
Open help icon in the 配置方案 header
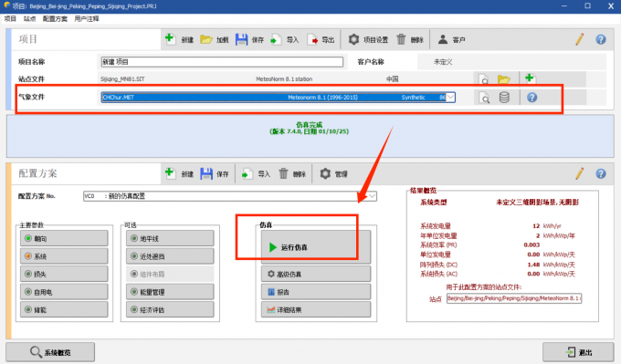pyautogui.click(x=601, y=173)
